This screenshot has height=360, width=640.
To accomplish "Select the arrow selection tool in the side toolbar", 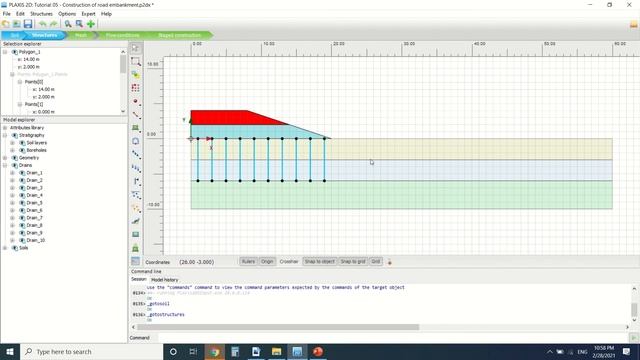I will [136, 48].
